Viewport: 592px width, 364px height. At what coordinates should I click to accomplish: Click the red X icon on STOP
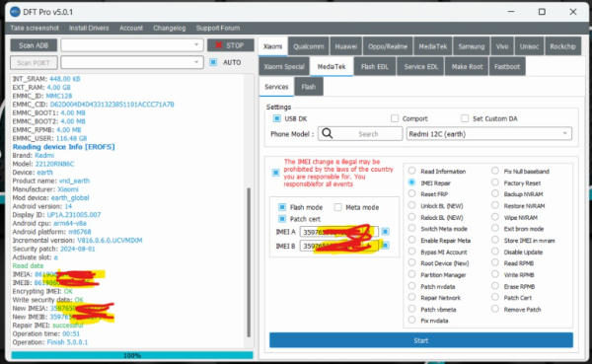coord(218,45)
